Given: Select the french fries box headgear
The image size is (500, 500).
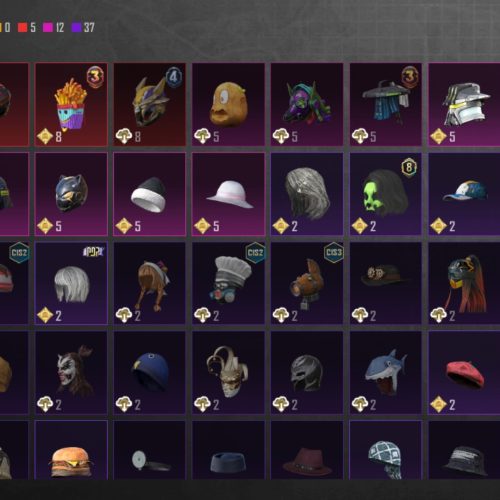Looking at the screenshot, I should tap(71, 104).
